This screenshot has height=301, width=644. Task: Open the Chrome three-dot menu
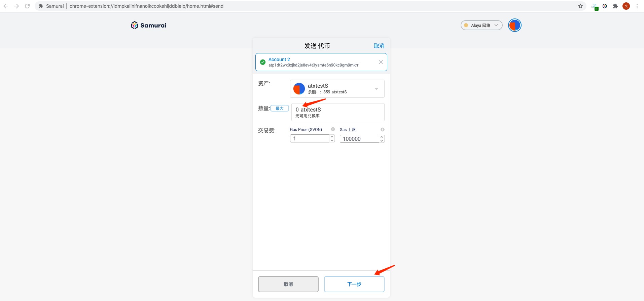[637, 6]
